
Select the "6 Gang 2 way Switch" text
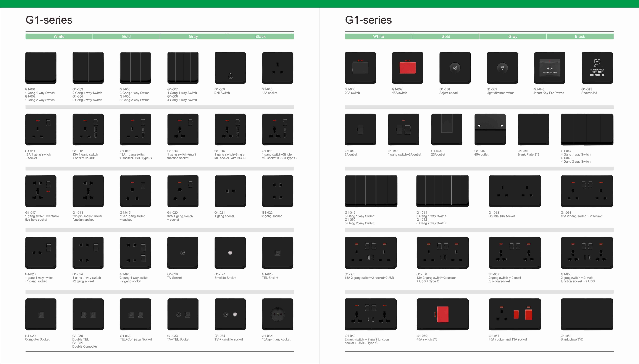pos(431,223)
